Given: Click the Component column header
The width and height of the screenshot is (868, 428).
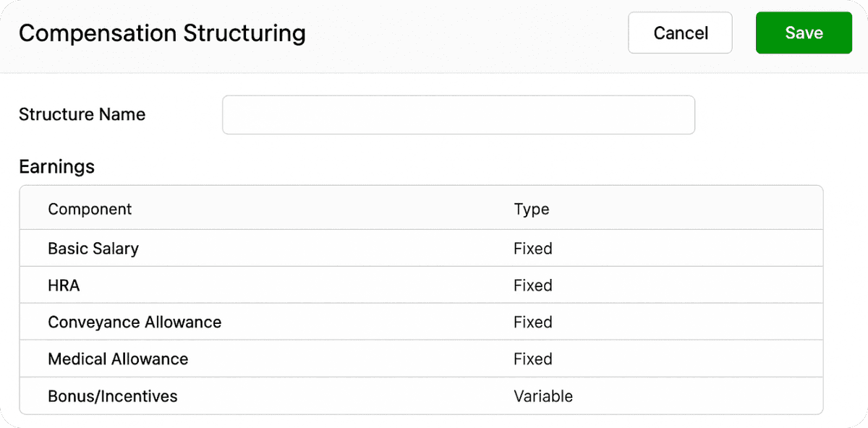Looking at the screenshot, I should [90, 209].
